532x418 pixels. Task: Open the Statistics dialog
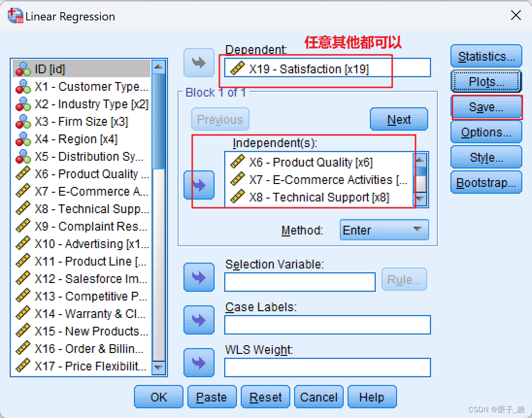(x=486, y=56)
